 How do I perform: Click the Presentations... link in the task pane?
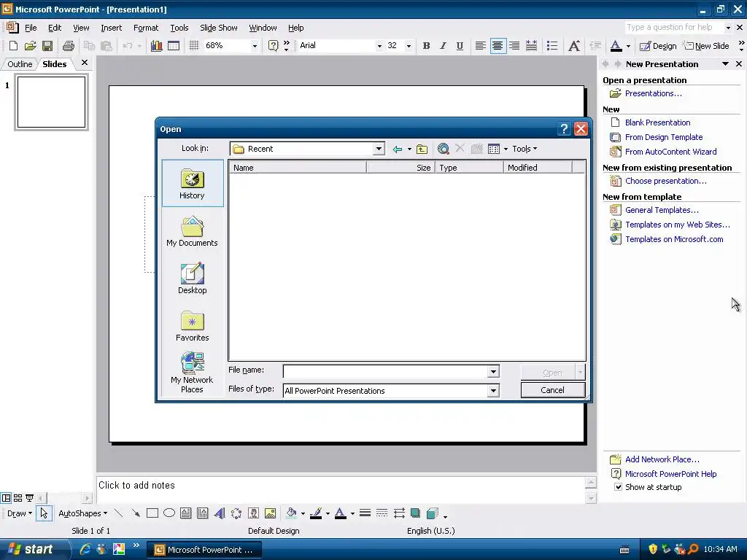pos(653,94)
